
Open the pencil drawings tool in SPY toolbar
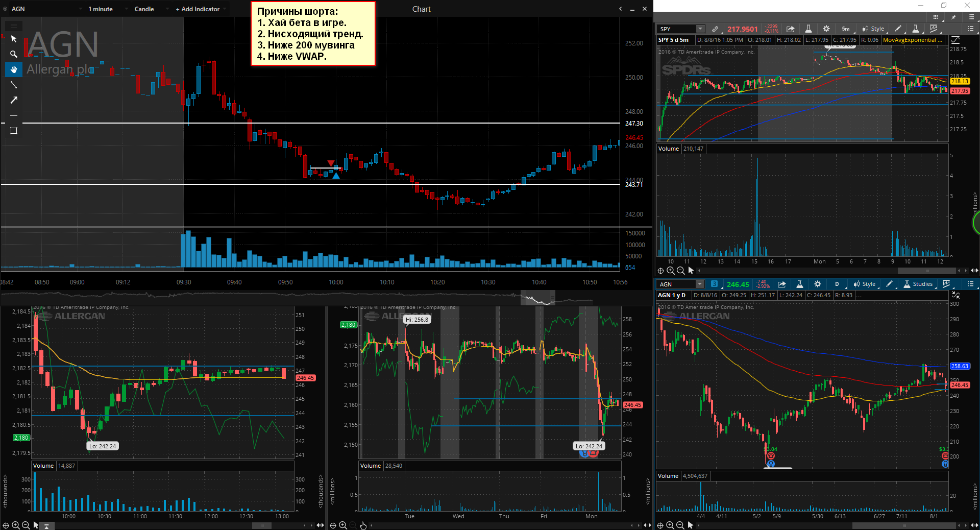coord(898,29)
